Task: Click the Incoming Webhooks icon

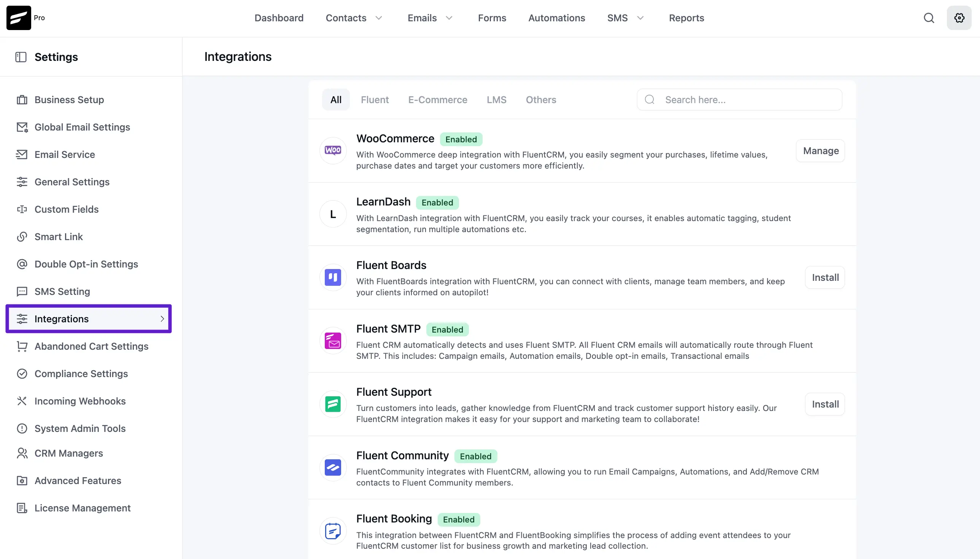Action: 22,401
